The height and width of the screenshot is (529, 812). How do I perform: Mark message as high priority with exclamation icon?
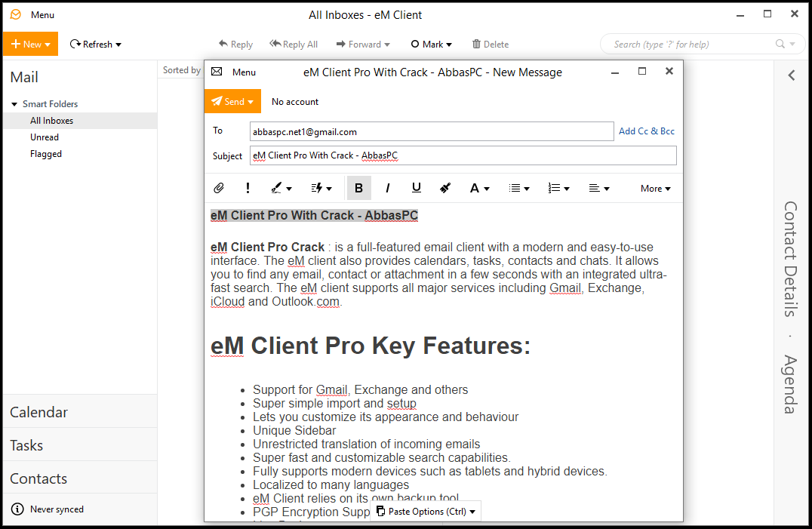click(248, 189)
